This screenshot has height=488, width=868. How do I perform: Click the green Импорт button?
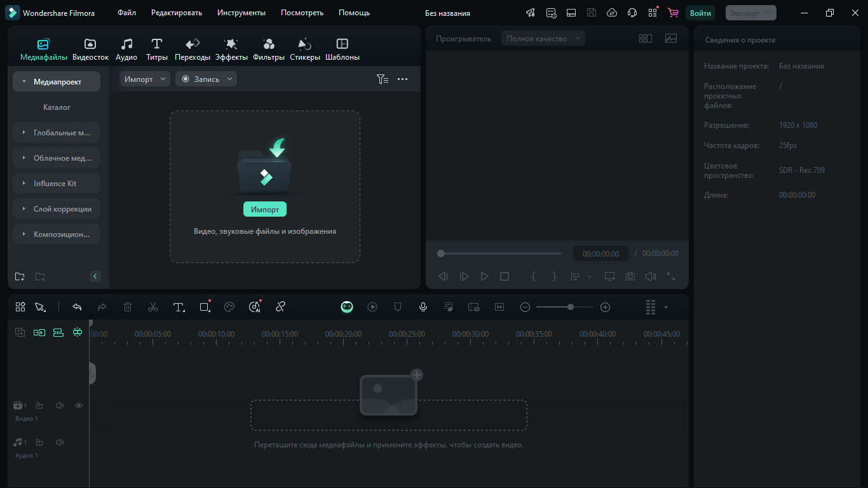(x=265, y=210)
